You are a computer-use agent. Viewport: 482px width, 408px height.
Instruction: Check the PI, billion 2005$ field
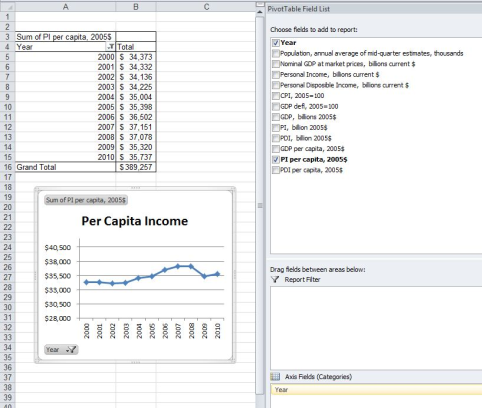coord(276,128)
